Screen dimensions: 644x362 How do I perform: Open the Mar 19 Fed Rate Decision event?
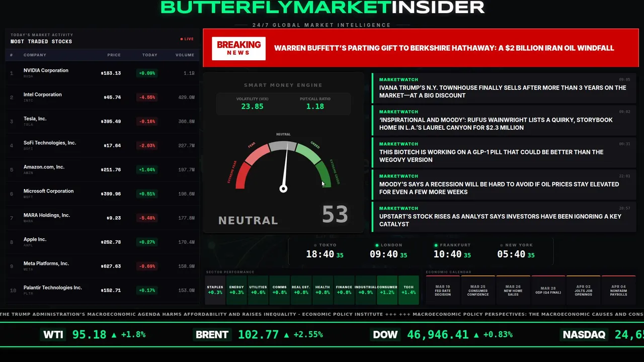[x=443, y=290]
